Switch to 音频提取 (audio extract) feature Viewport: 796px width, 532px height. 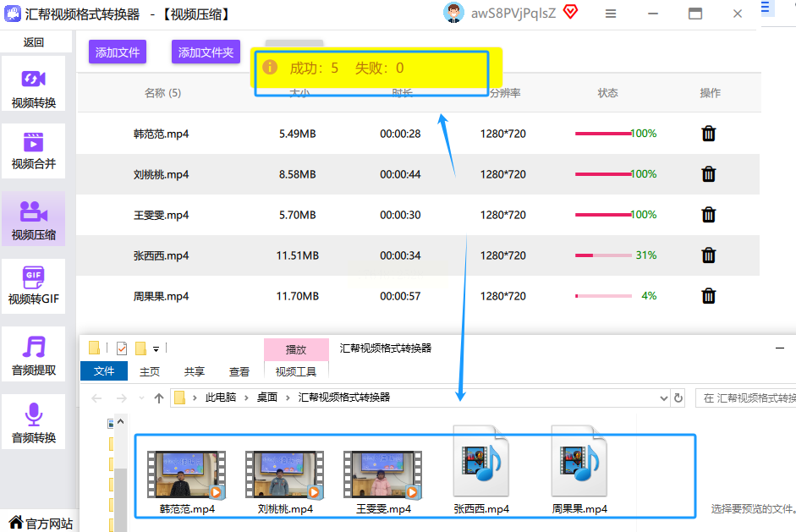[x=33, y=355]
